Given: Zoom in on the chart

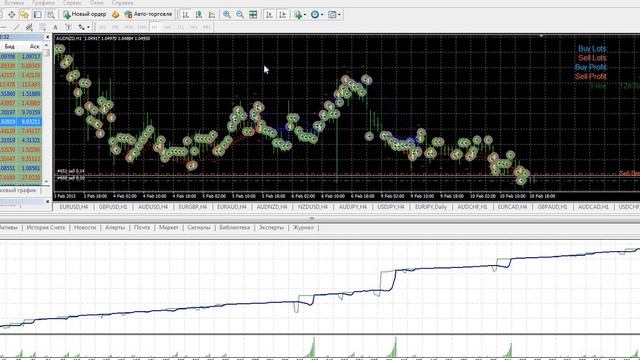Looking at the screenshot, I should [x=227, y=15].
